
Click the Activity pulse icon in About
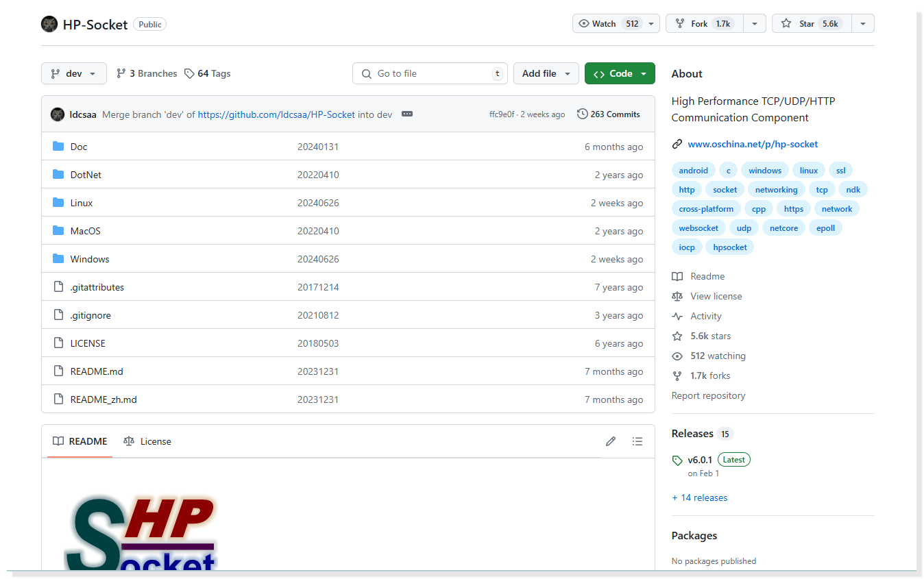click(677, 316)
